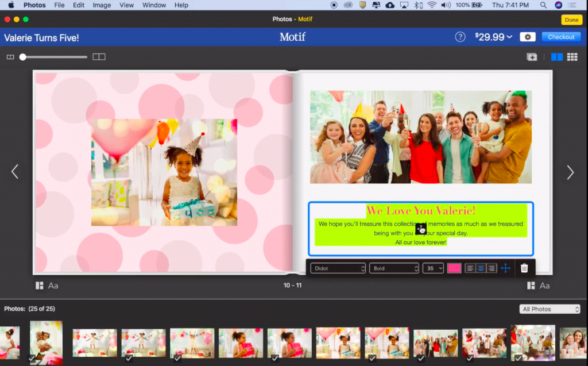Open the pink text color swatch

coord(454,268)
